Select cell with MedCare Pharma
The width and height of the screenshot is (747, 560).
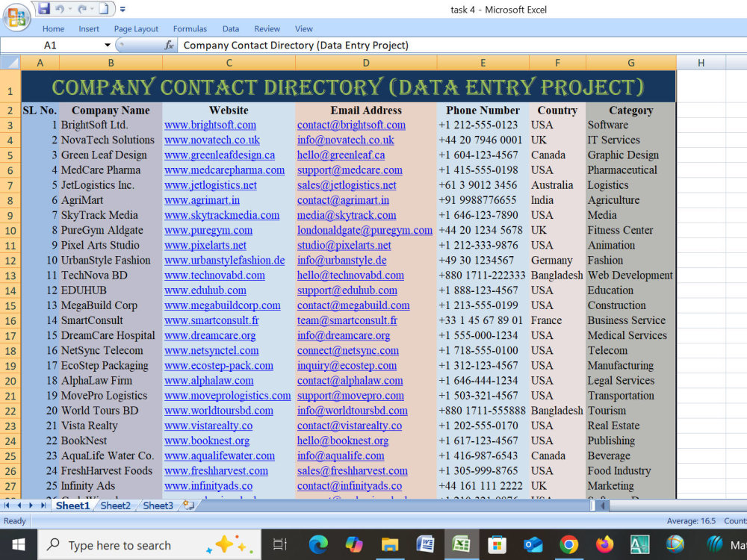[111, 170]
